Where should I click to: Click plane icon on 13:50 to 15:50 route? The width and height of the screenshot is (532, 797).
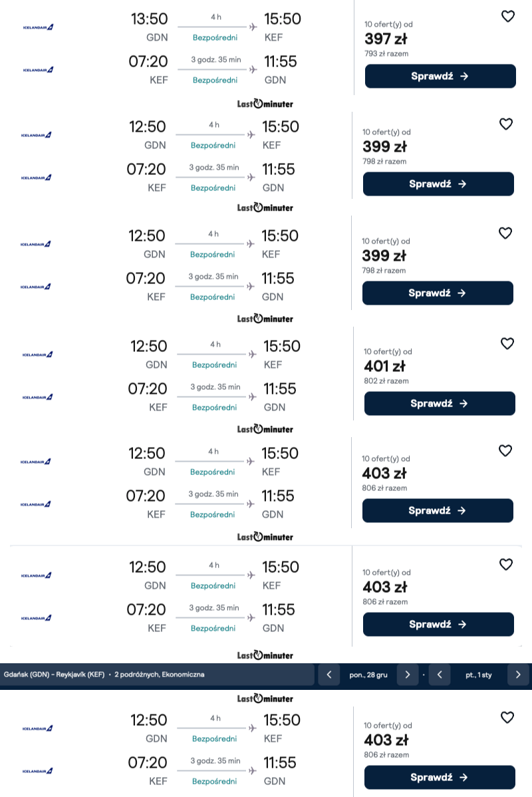pos(253,27)
